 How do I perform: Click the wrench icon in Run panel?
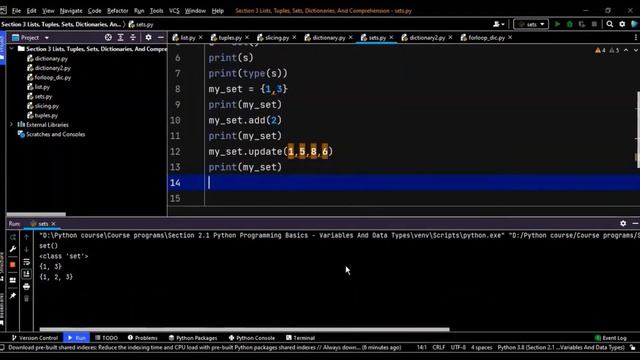click(13, 249)
